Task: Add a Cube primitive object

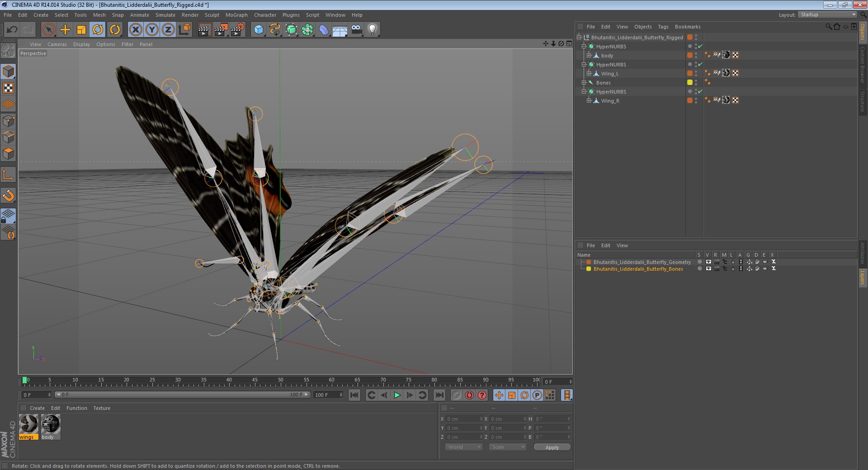Action: 259,30
